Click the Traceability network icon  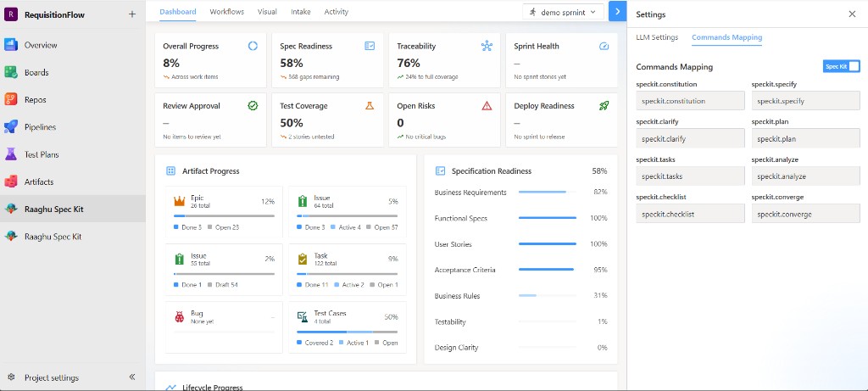487,46
